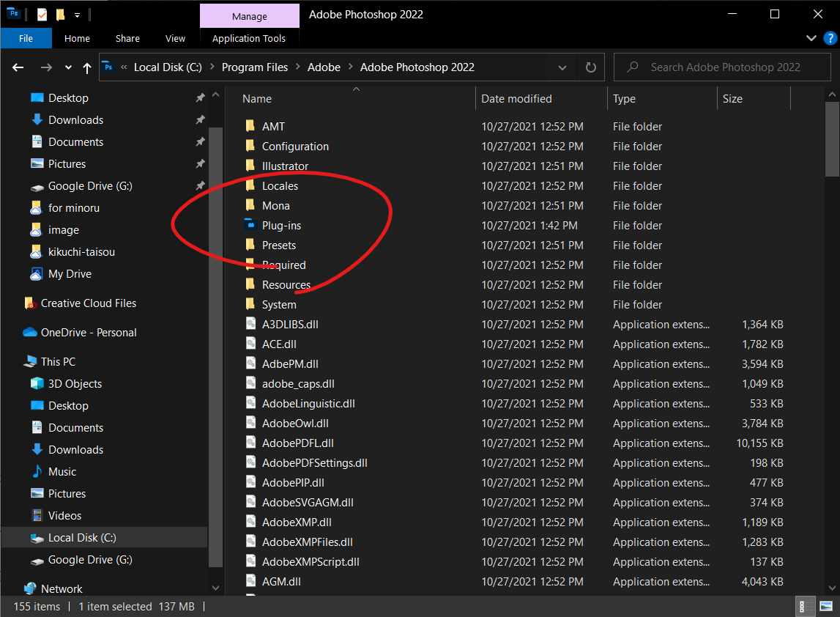Screen dimensions: 840x617
Task: Select the Plug-ins folder icon
Action: [x=250, y=225]
